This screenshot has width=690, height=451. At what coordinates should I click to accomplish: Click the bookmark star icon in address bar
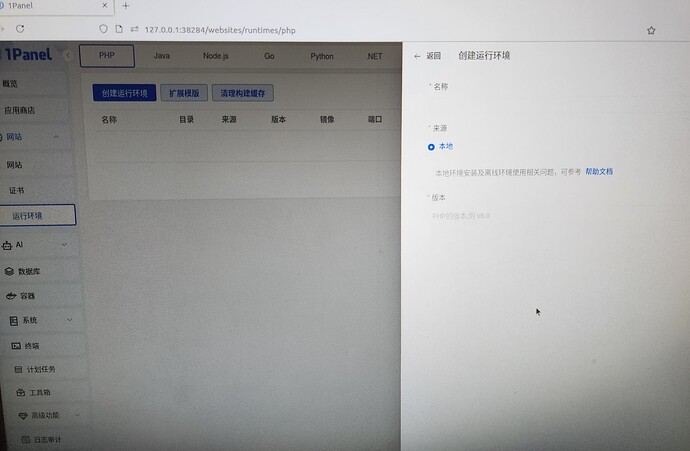point(651,30)
